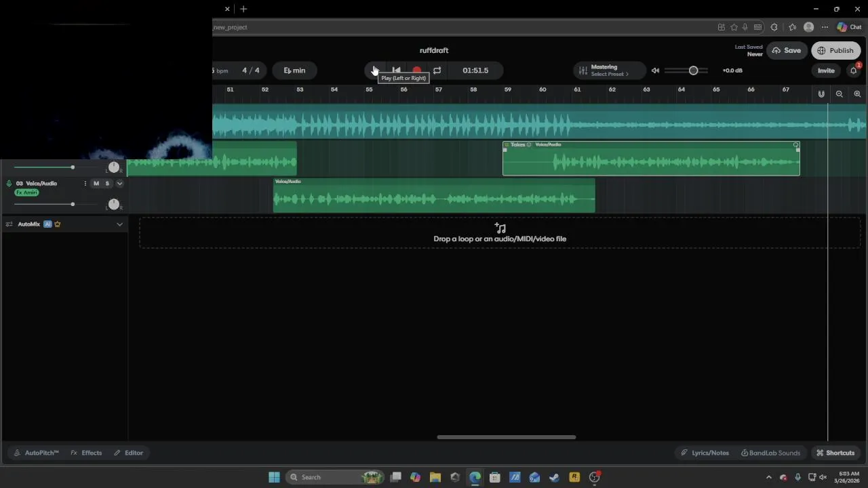Open notifications bell icon
Screen dimensions: 868x488
pyautogui.click(x=854, y=70)
